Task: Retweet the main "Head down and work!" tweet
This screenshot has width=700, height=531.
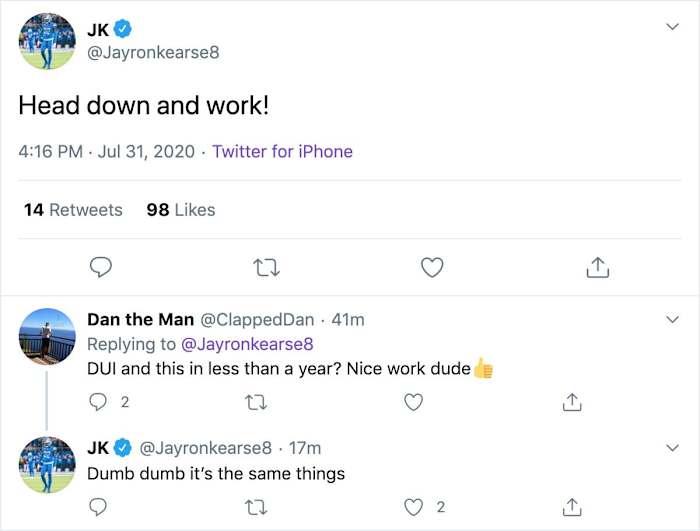Action: point(266,267)
